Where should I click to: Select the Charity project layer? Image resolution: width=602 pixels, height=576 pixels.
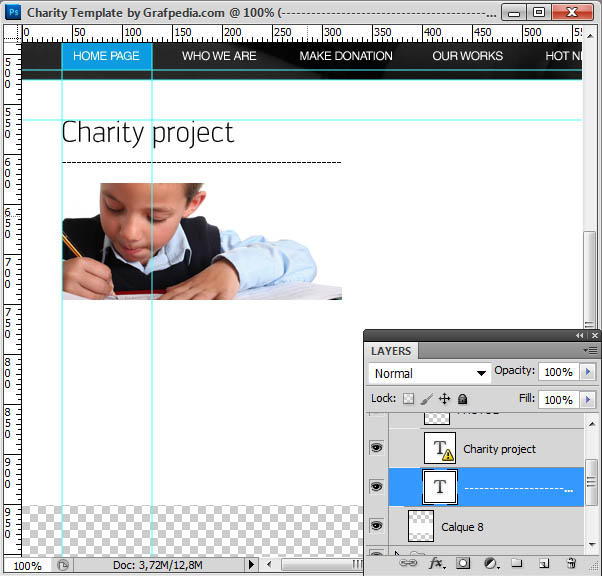tap(486, 448)
